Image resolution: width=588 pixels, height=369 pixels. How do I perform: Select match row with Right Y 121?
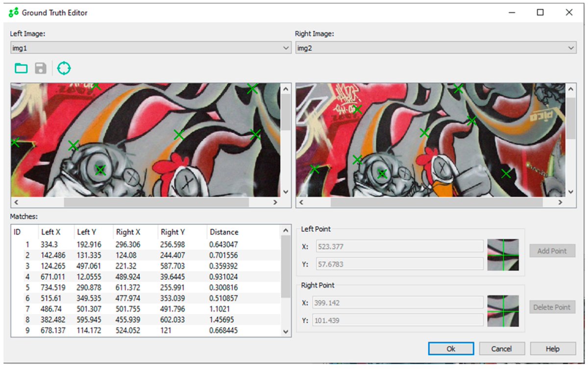point(146,330)
